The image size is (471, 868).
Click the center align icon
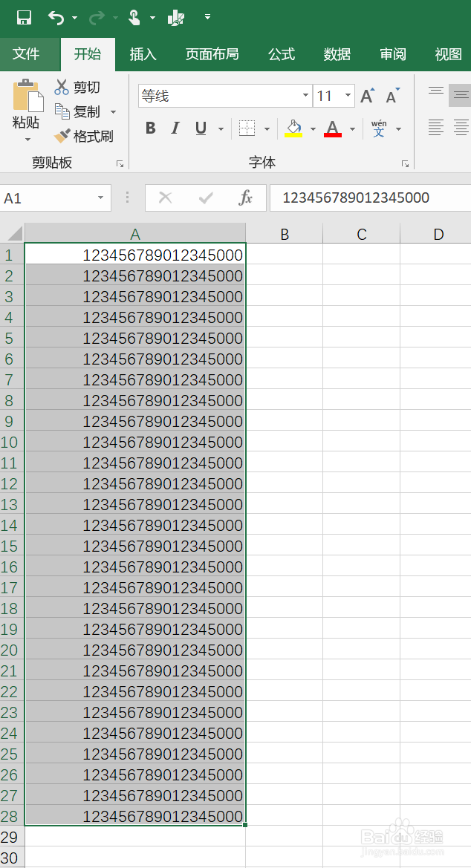point(461,127)
